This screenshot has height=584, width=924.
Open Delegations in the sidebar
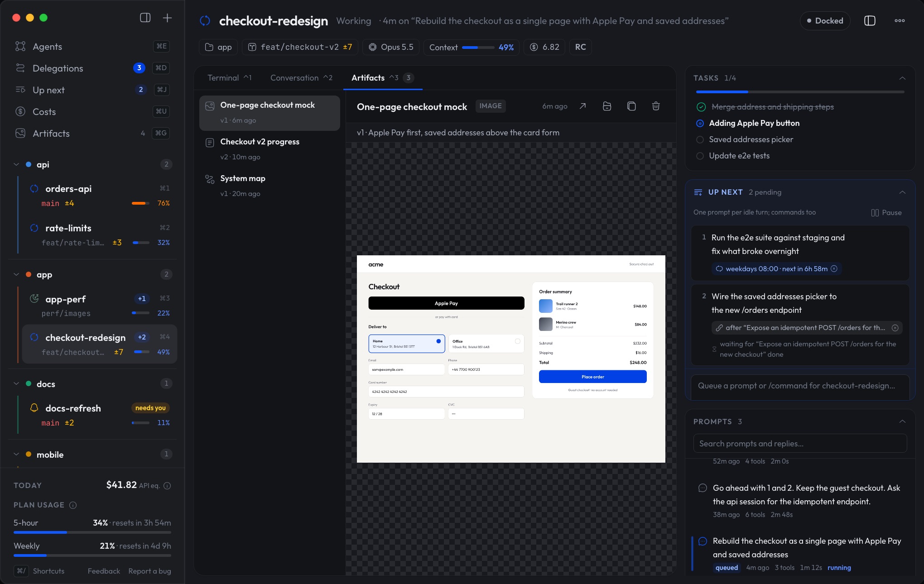92,68
